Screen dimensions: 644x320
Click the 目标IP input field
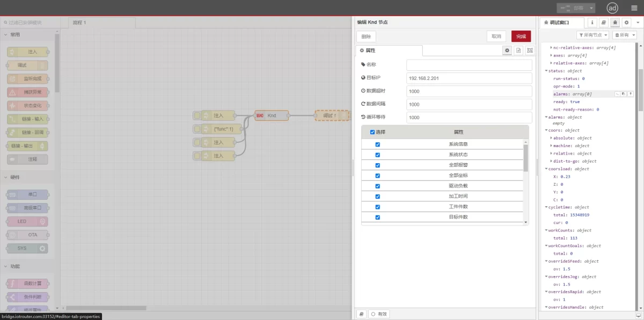click(x=469, y=78)
